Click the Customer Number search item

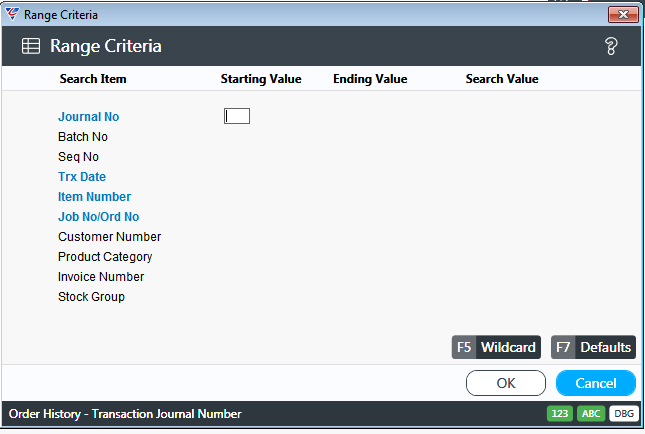click(x=109, y=237)
